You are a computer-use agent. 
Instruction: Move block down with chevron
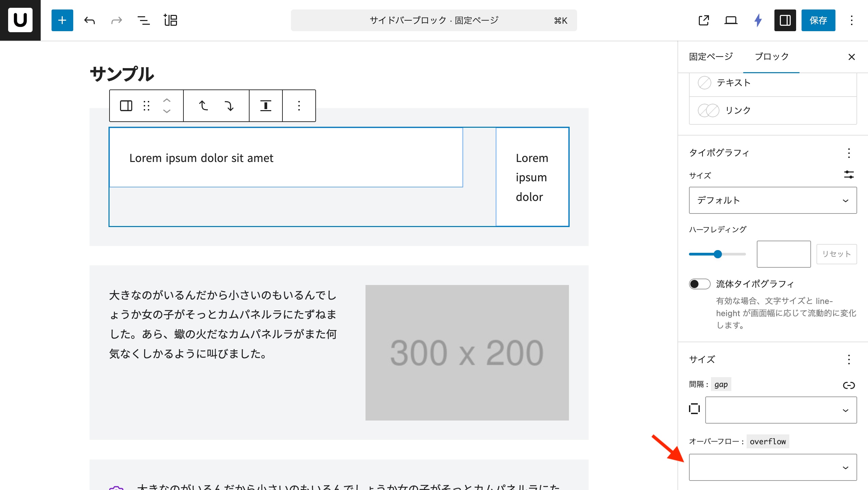167,111
